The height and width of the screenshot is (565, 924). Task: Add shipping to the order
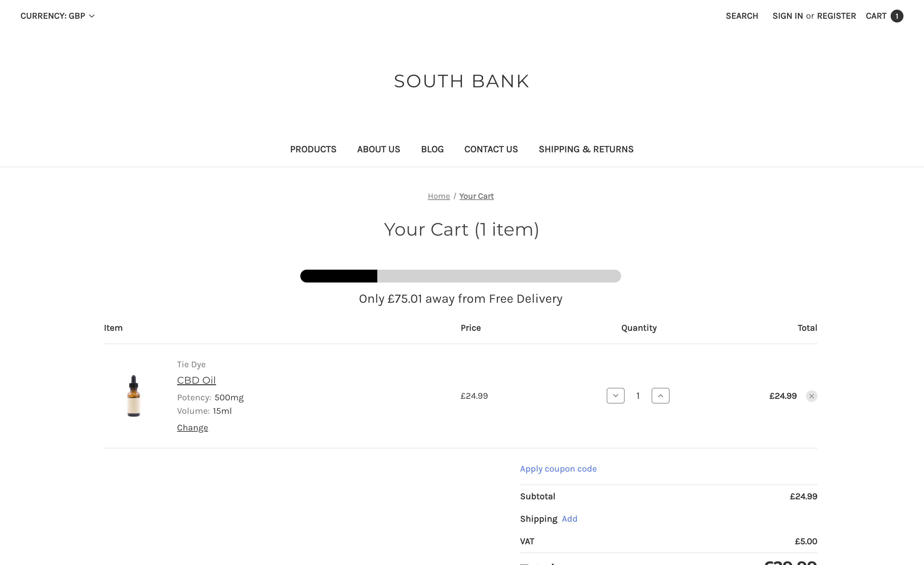pyautogui.click(x=569, y=519)
